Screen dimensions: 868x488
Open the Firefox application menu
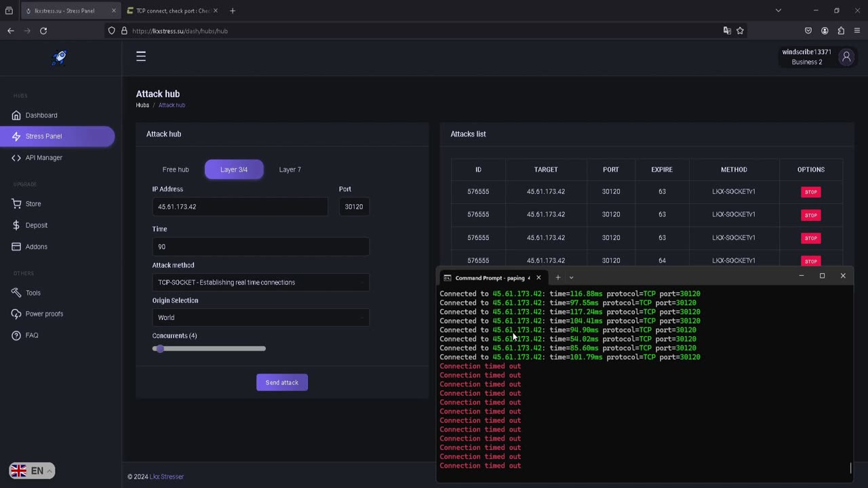[857, 30]
